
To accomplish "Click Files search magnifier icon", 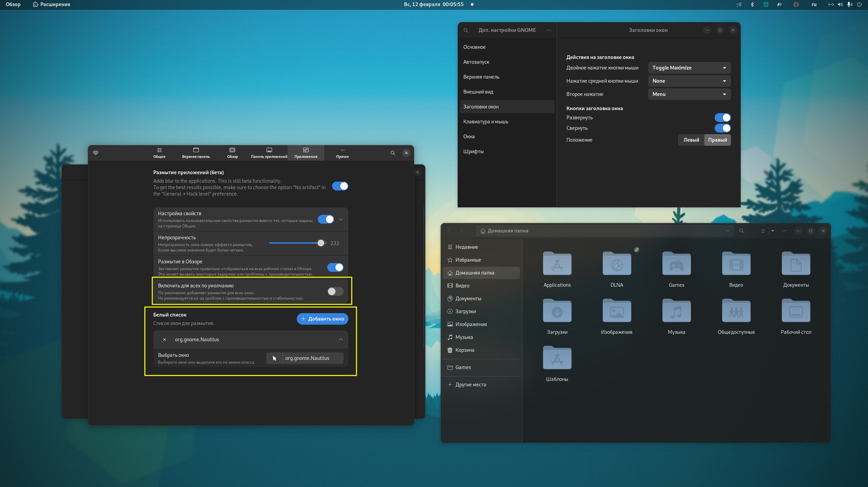I will coord(741,231).
